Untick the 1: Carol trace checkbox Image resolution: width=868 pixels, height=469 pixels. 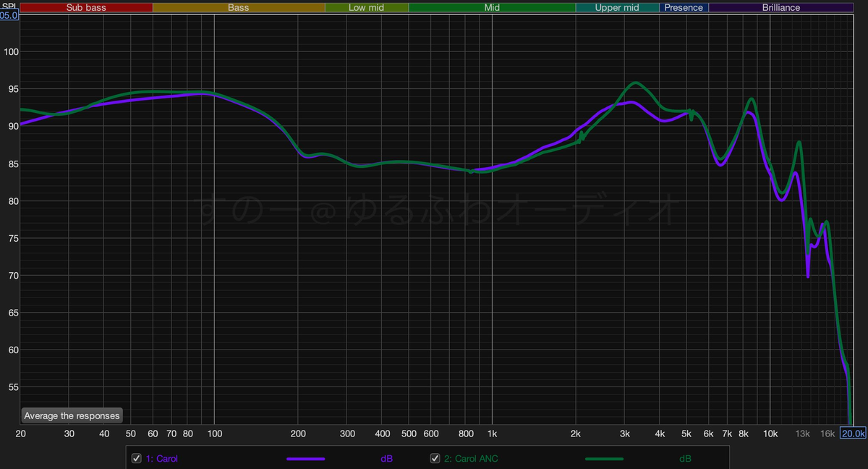pyautogui.click(x=136, y=459)
